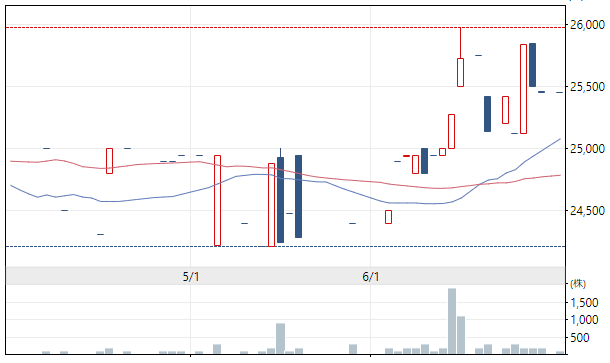Select the tallest volume bar
Viewport: 610px width, 363px height.
452,321
